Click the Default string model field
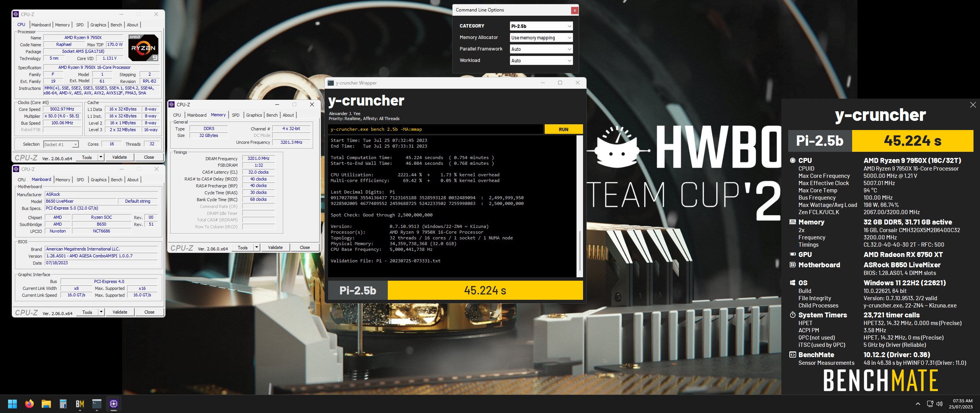Screen dimensions: 980x413 click(138, 201)
